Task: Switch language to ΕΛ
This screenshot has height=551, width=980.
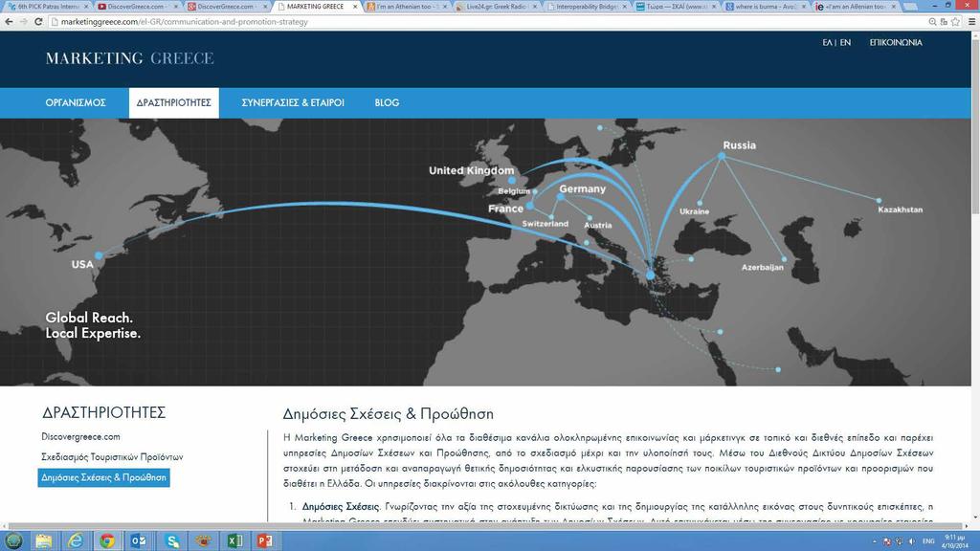Action: (827, 42)
